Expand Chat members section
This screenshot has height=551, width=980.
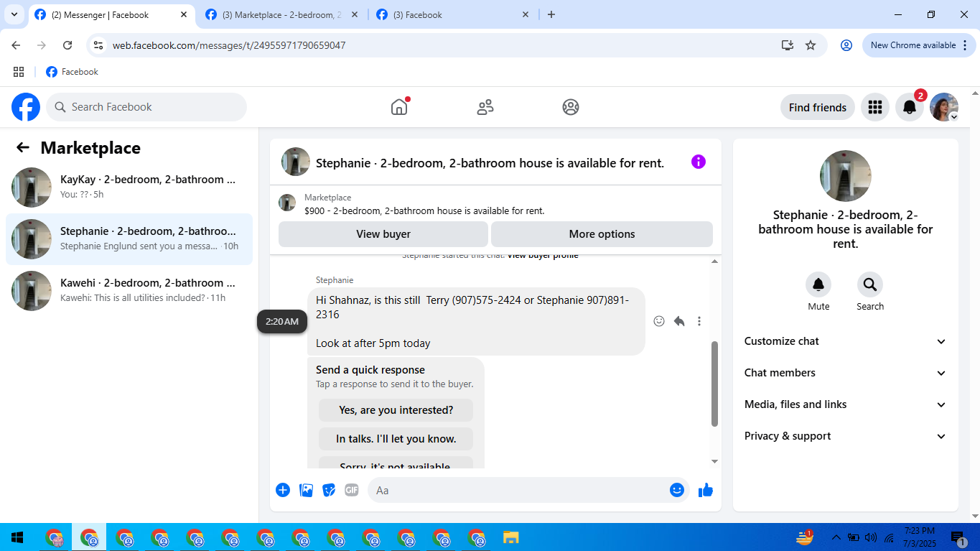(x=846, y=373)
